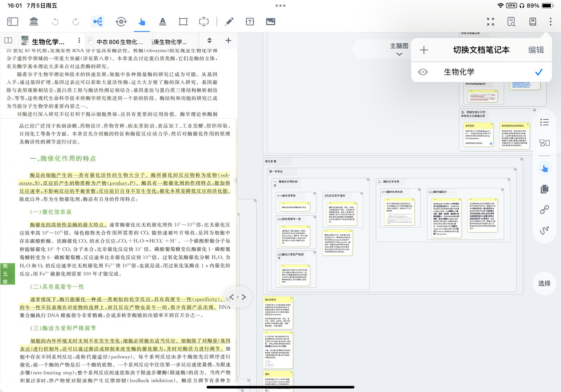
Task: Select the lasso area excerpt tool
Action: click(204, 21)
